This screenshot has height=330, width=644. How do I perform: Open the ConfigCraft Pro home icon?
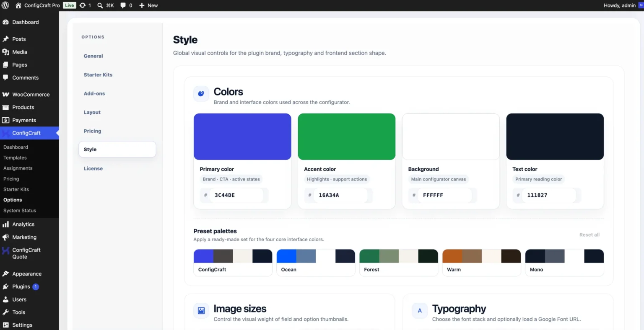click(x=18, y=5)
